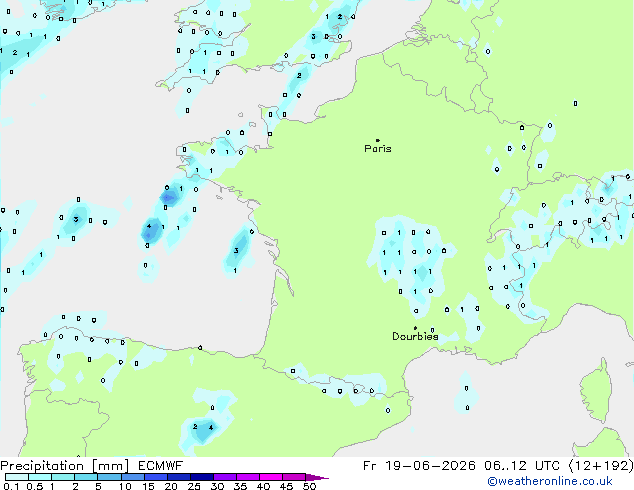
Task: Select legend swatch between 5 and 10
Action: click(110, 477)
